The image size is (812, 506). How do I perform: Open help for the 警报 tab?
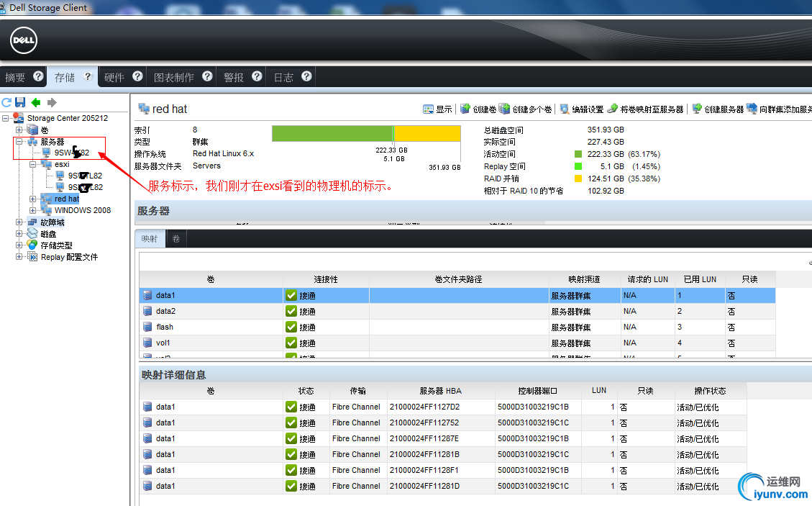click(257, 76)
